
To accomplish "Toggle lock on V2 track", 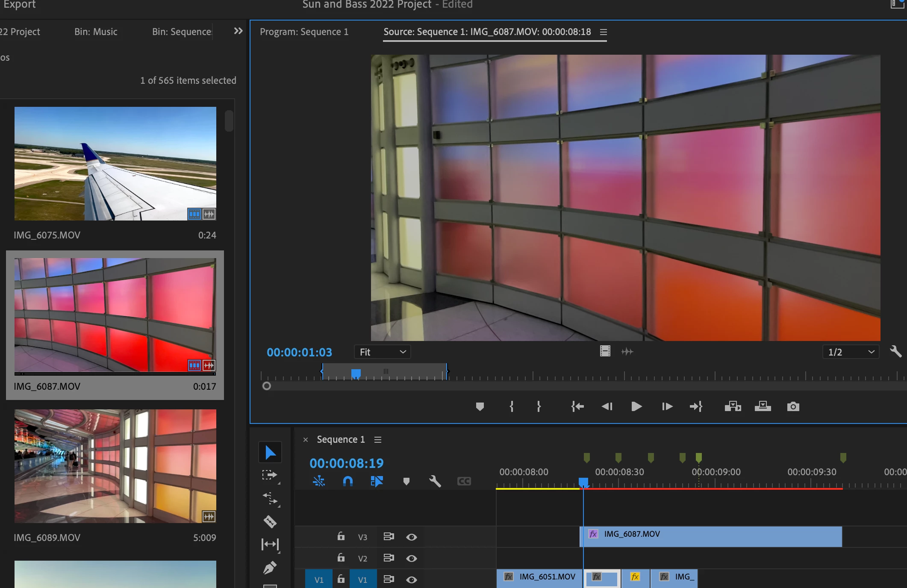I will tap(341, 558).
